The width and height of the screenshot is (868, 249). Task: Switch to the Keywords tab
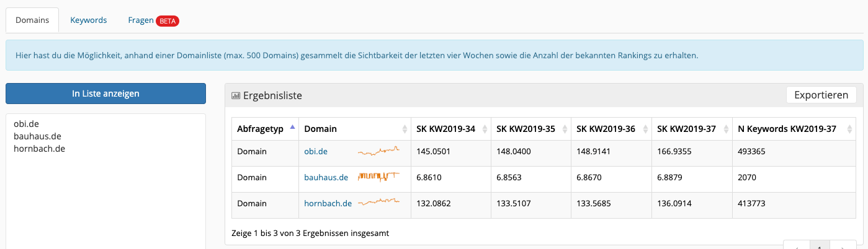point(89,20)
